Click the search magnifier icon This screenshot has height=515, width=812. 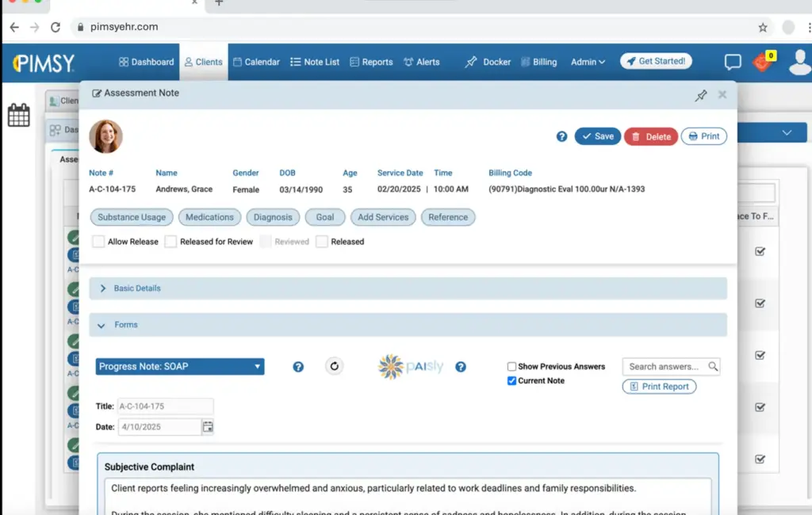click(713, 367)
